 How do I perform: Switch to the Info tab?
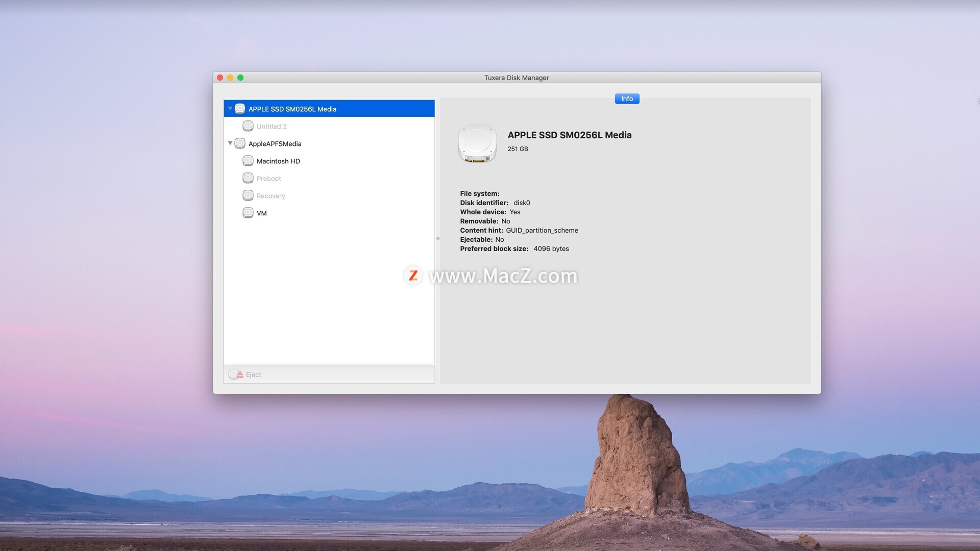627,99
